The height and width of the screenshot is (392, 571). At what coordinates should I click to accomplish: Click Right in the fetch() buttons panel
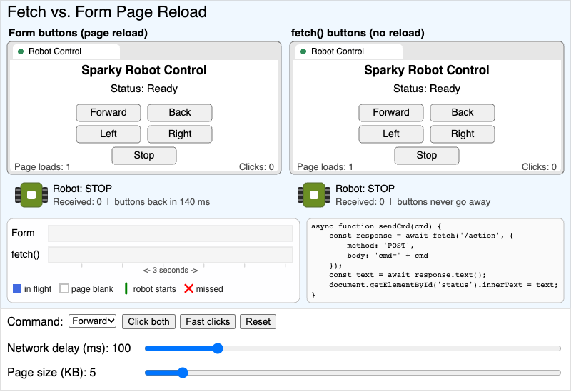[x=462, y=134]
